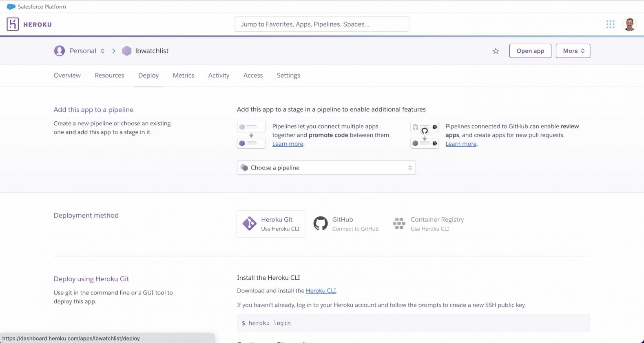Follow the Heroku CLI download link

tap(321, 291)
